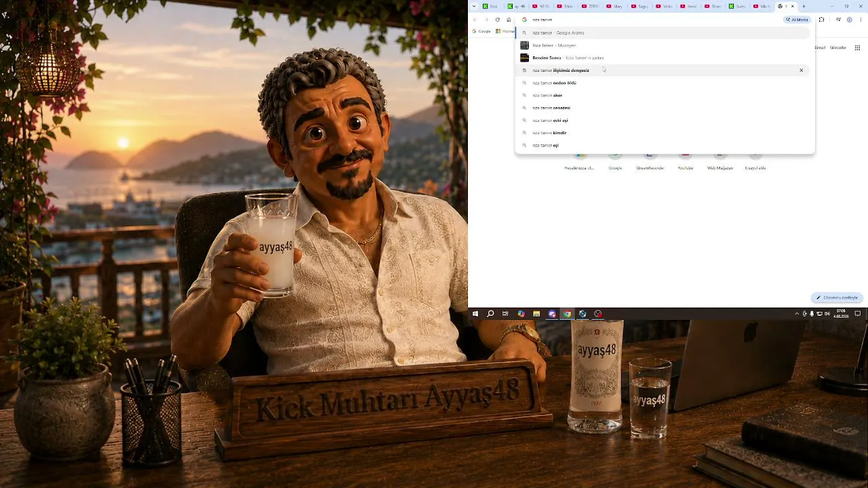The width and height of the screenshot is (868, 488).
Task: Open the StreamRecorder shortcut tile
Action: [x=650, y=163]
